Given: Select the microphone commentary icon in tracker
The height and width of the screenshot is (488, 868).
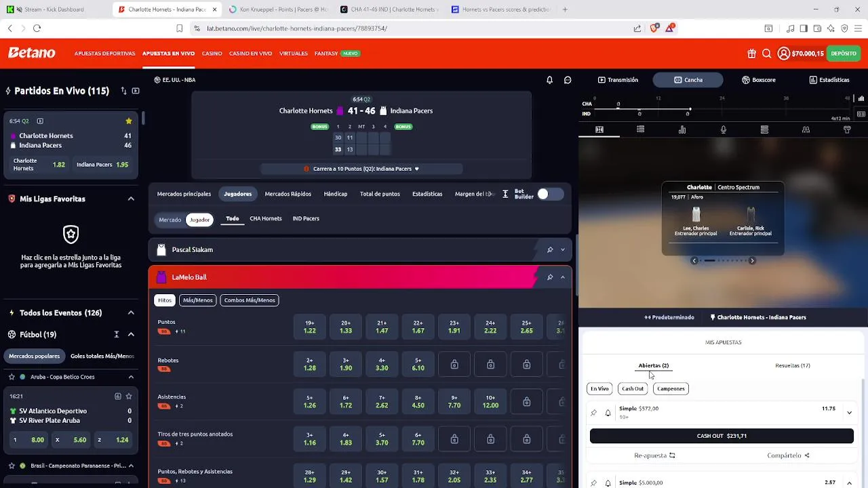Looking at the screenshot, I should point(724,129).
